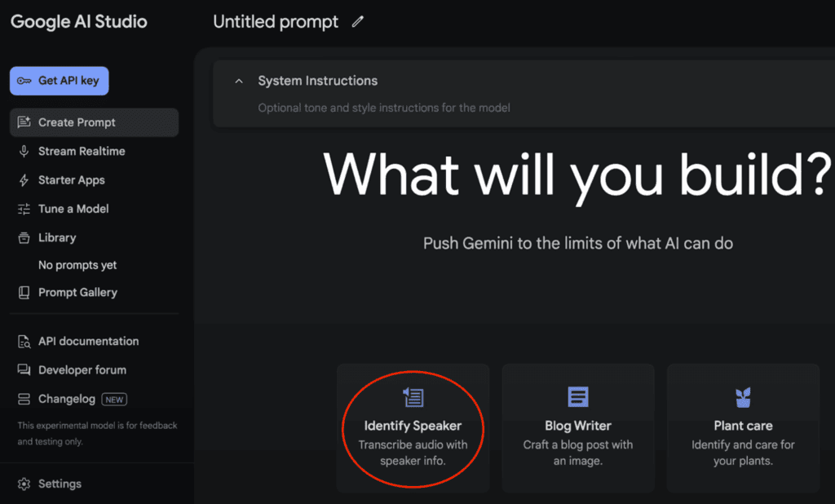Screen dimensions: 835x504
Task: Click the Developer forum chat icon
Action: point(24,369)
